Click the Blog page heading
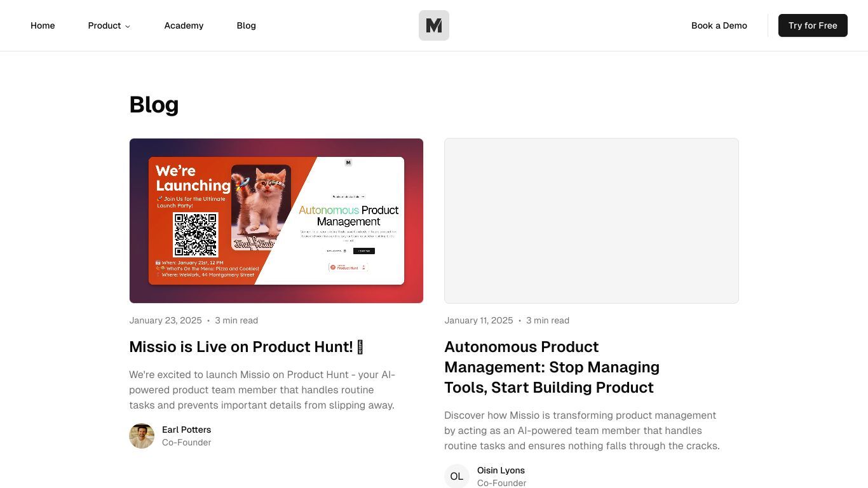This screenshot has height=488, width=868. (154, 104)
